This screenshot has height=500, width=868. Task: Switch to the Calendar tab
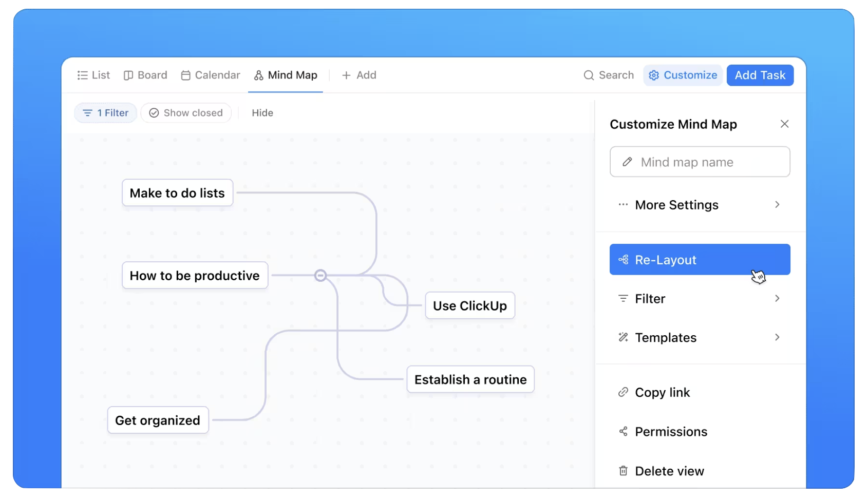pyautogui.click(x=210, y=75)
